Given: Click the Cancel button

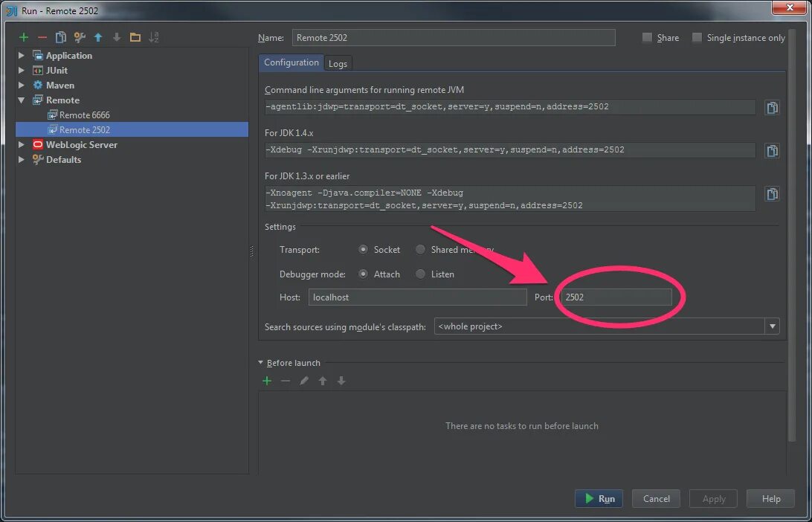Looking at the screenshot, I should (656, 499).
